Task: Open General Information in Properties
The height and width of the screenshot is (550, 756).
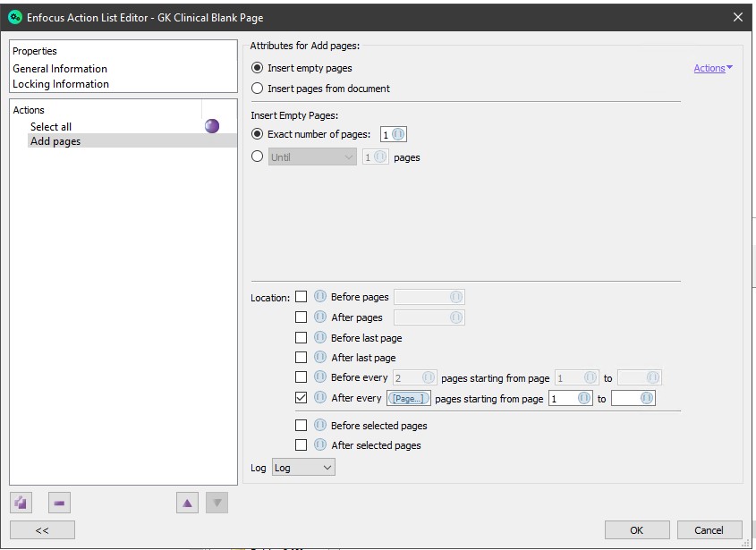Action: (x=60, y=69)
